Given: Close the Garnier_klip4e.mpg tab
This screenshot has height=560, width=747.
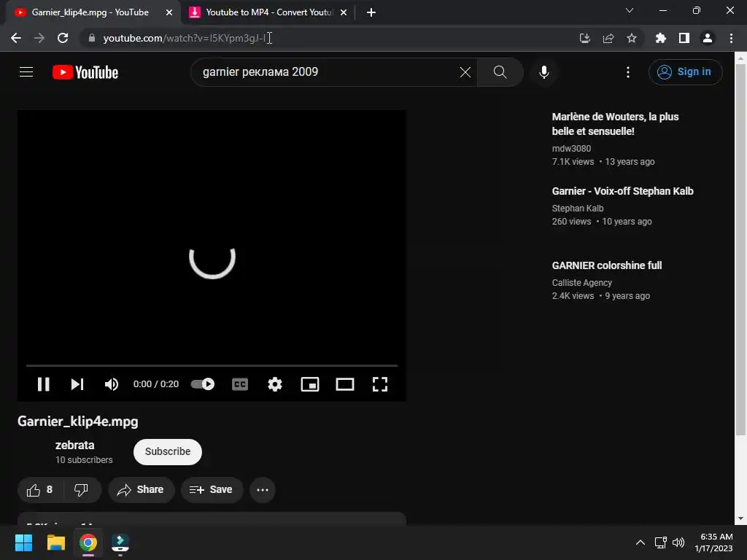Looking at the screenshot, I should [x=169, y=12].
